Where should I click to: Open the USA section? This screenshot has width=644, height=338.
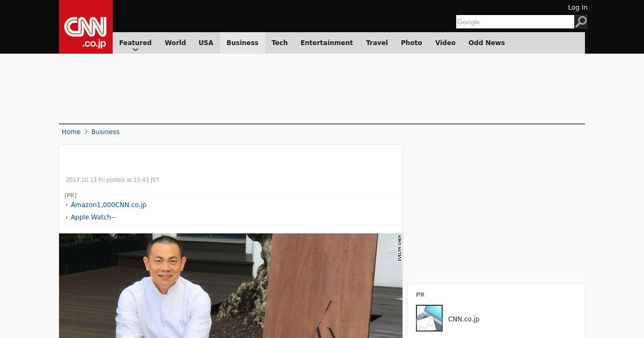coord(206,43)
